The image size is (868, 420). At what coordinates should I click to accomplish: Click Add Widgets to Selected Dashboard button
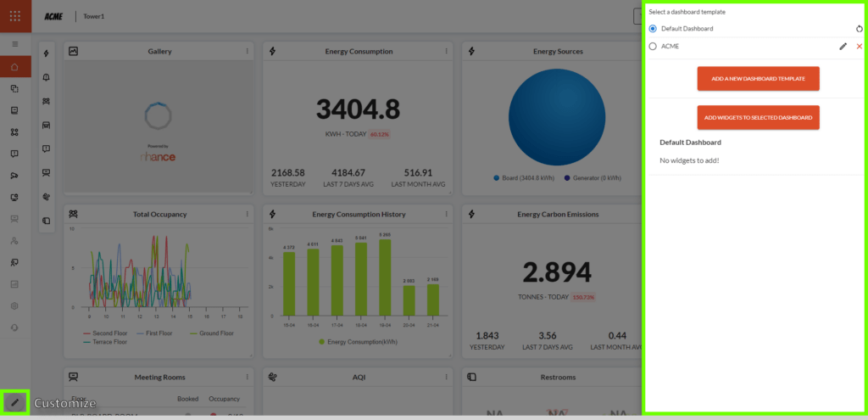pyautogui.click(x=758, y=117)
